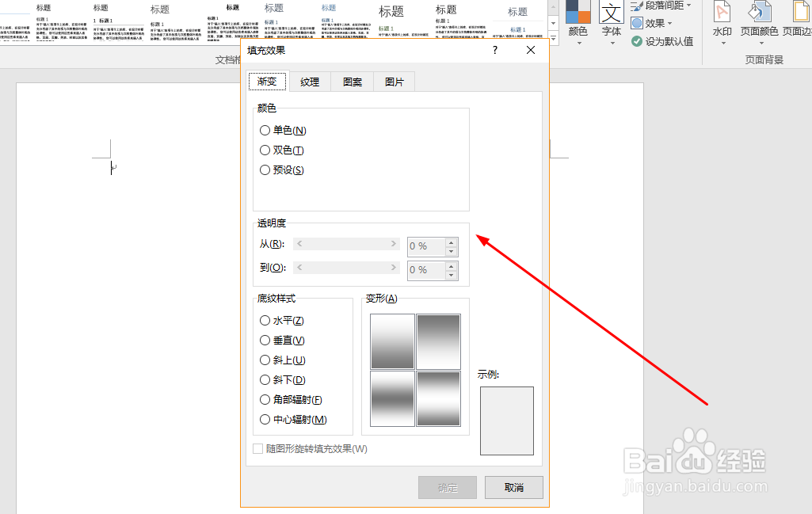Switch to the Pattern (图案) tab

(x=353, y=82)
